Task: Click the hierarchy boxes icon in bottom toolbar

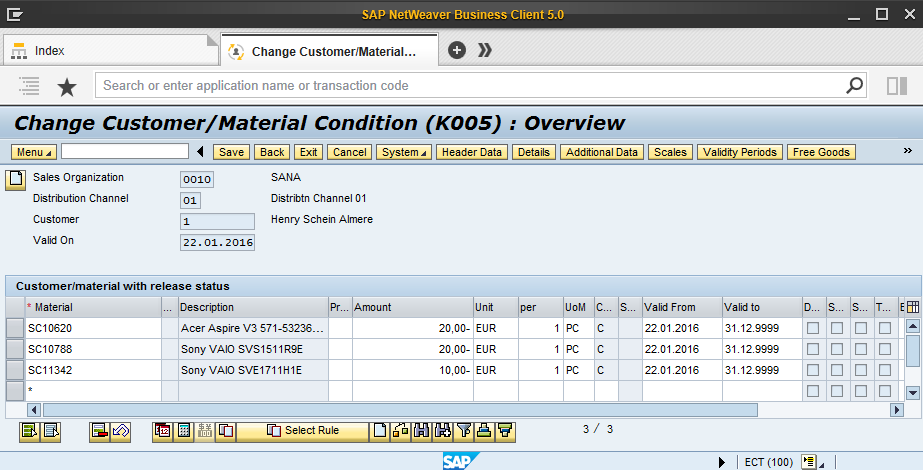Action: [x=400, y=431]
